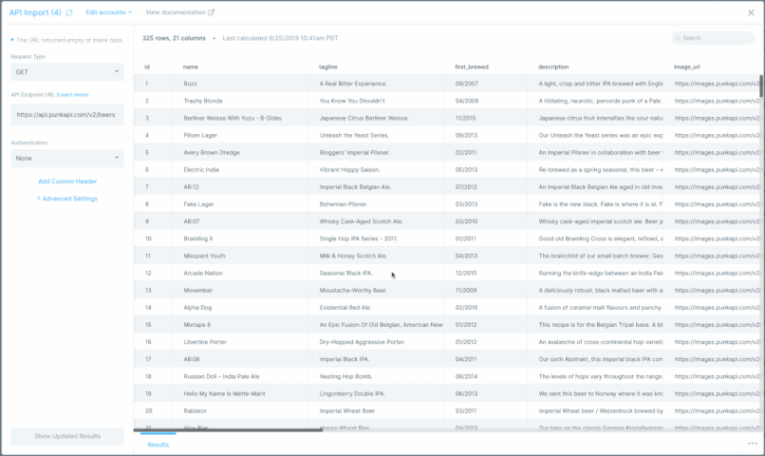The width and height of the screenshot is (765, 456).
Task: Click the Show Updated Results button
Action: point(67,436)
